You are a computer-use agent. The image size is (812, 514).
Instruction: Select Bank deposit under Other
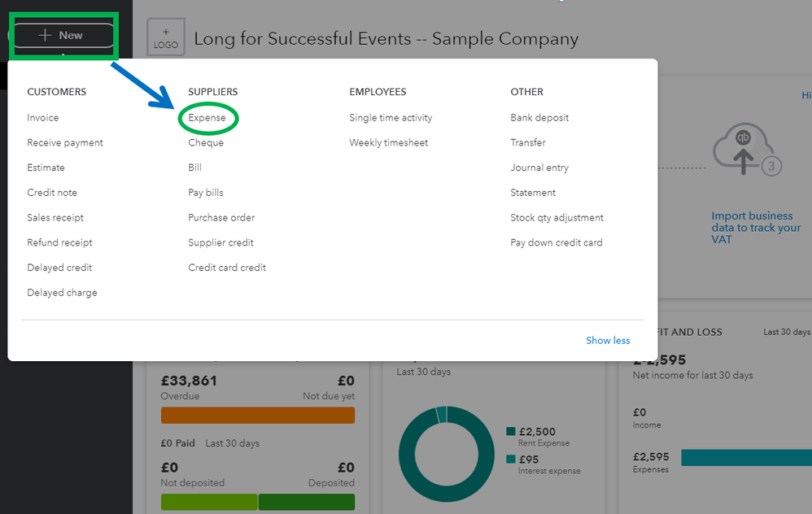pyautogui.click(x=539, y=118)
